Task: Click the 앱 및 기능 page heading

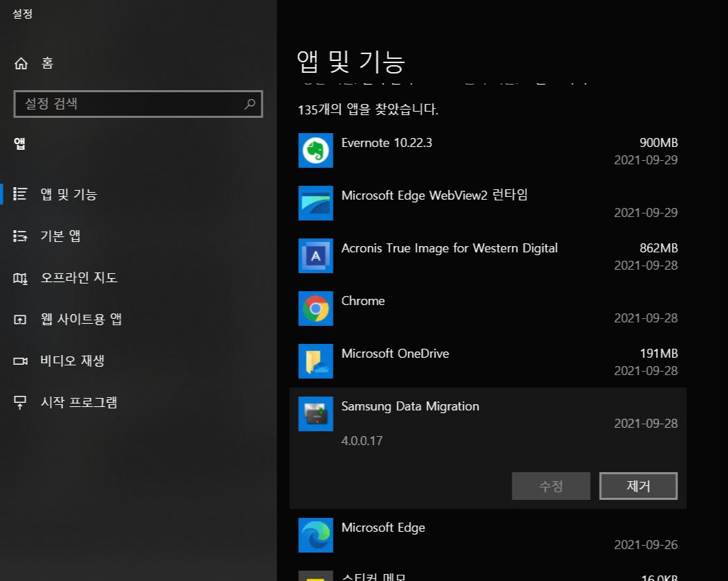Action: 351,61
